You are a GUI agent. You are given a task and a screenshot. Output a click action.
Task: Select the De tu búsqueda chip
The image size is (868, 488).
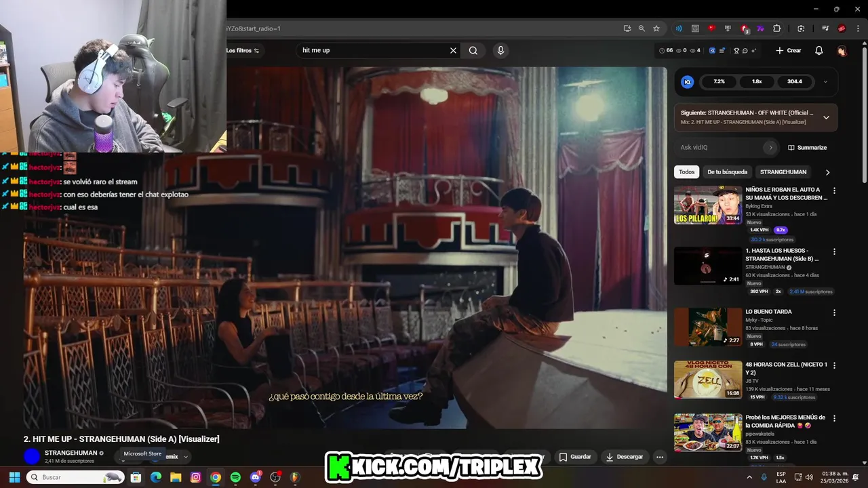point(727,172)
